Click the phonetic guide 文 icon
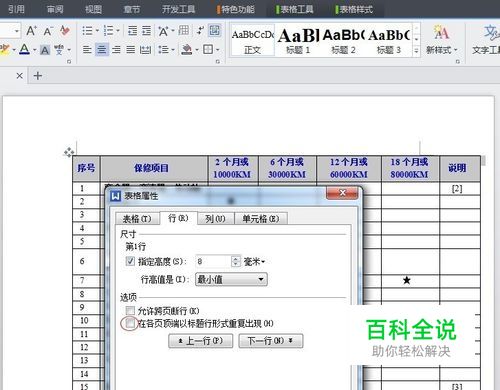The image size is (500, 390). pyautogui.click(x=59, y=50)
